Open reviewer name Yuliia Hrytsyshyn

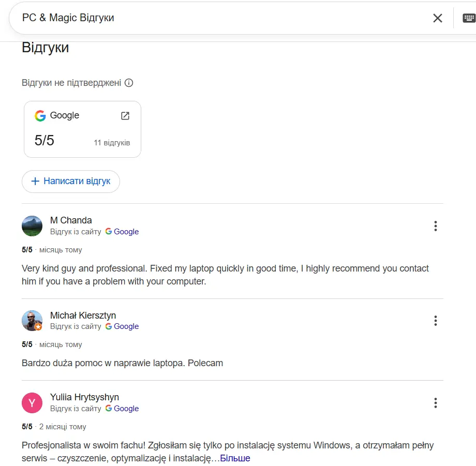(84, 397)
